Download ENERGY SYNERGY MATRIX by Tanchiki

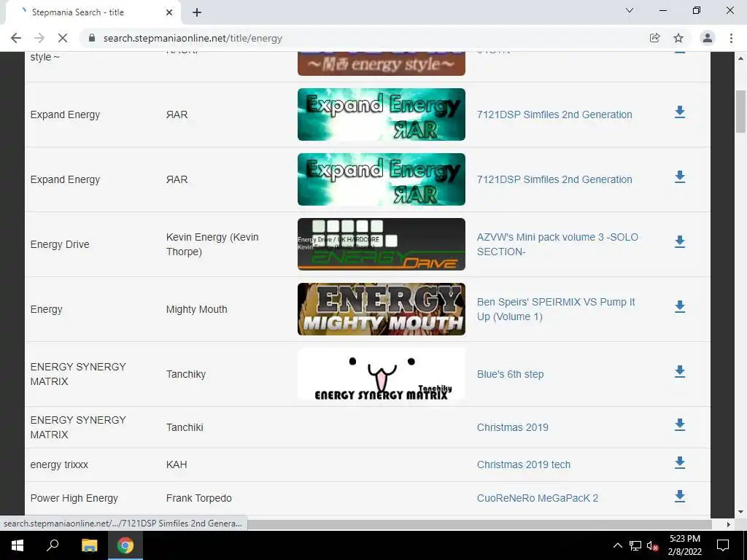click(680, 425)
